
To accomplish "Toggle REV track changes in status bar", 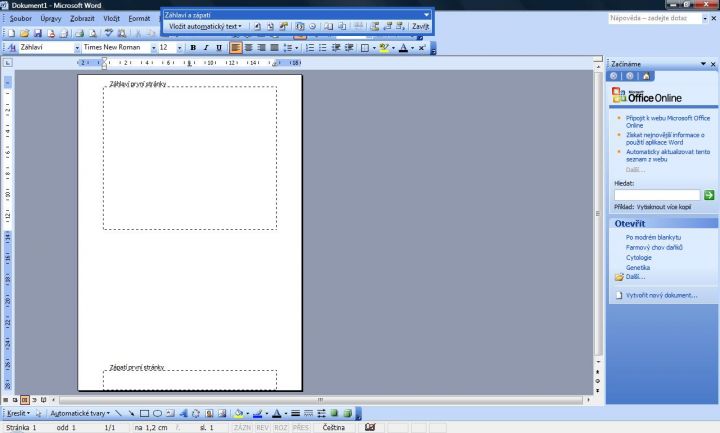I will [262, 427].
